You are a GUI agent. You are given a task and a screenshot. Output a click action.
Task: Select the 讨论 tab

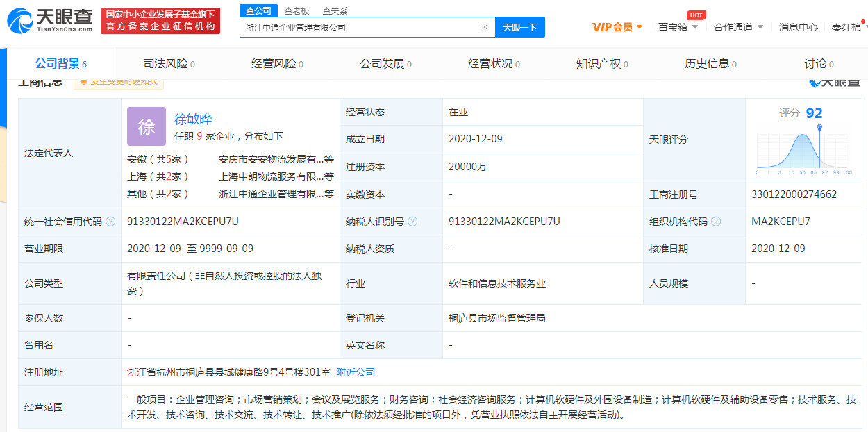[819, 64]
